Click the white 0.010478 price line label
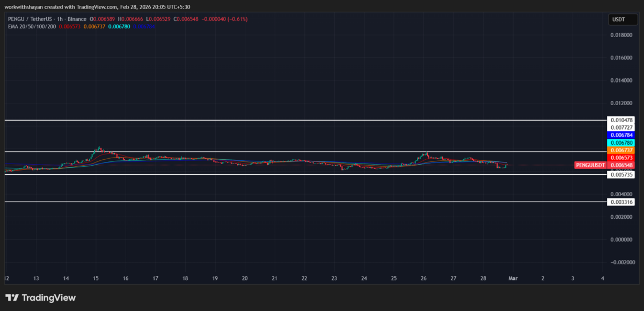This screenshot has width=644, height=311. click(621, 120)
